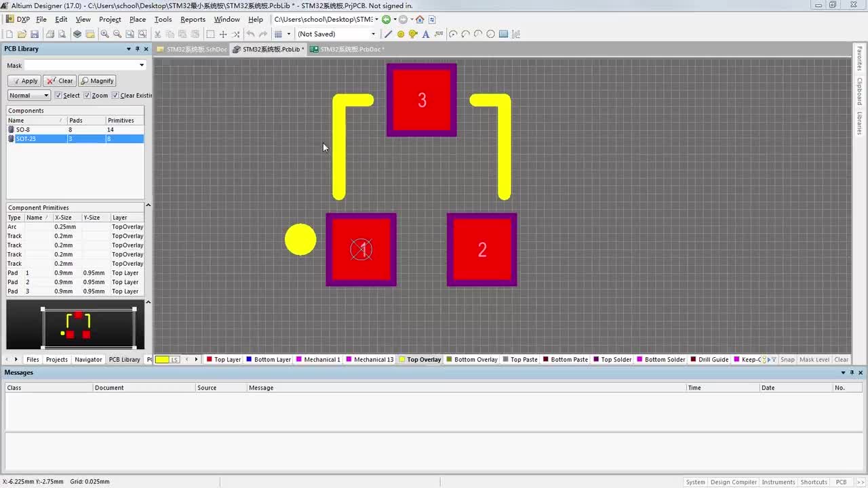Switch to the STM32系统板.PcbDoc document tab
The image size is (868, 488).
[347, 49]
